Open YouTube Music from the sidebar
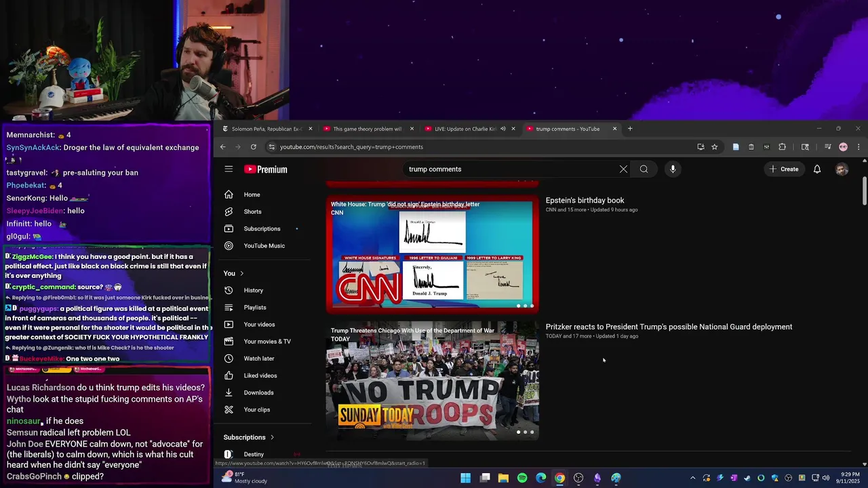Screen dimensions: 868x488 click(263, 245)
